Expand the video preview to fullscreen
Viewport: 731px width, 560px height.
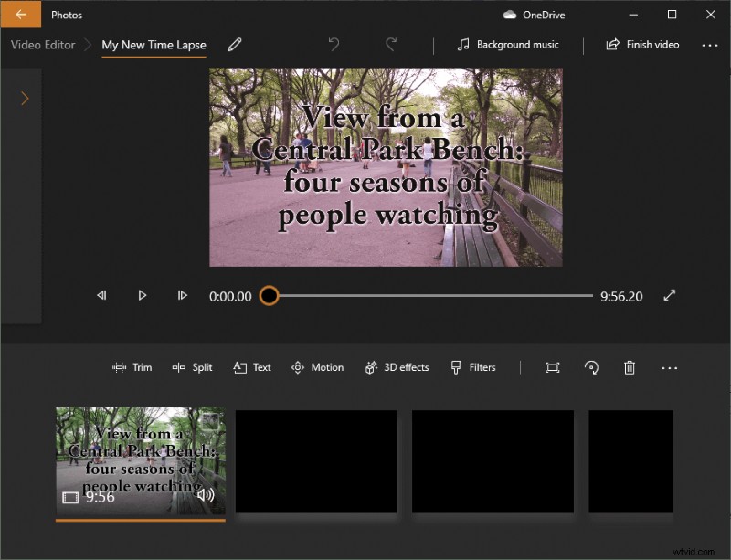tap(670, 295)
